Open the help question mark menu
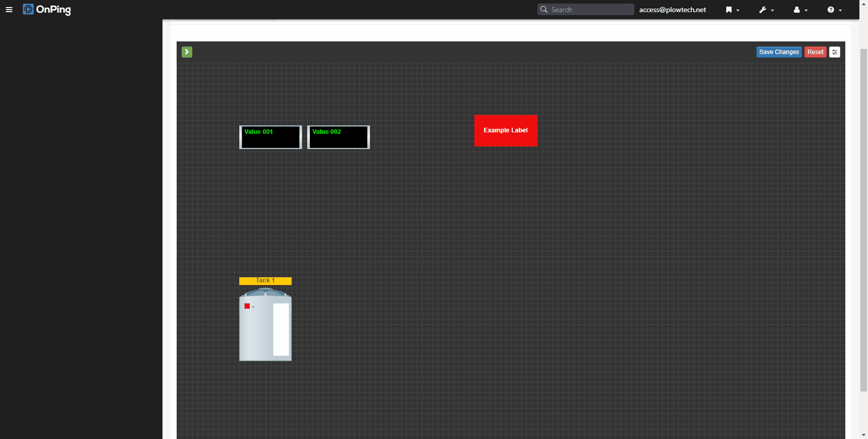 click(834, 10)
